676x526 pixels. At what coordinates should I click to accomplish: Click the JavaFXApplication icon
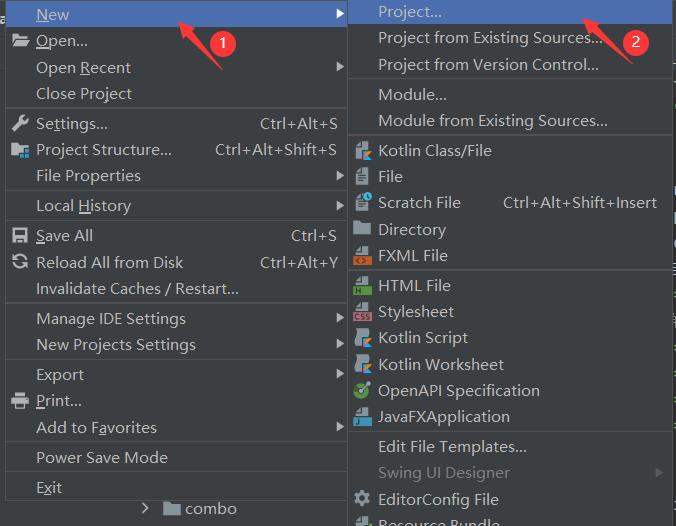[x=362, y=416]
